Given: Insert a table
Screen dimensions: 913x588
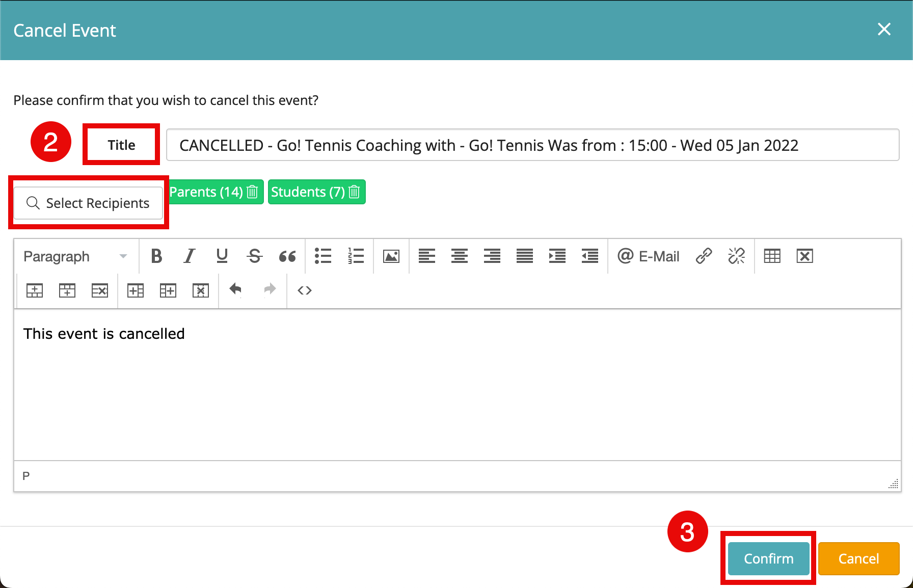Looking at the screenshot, I should tap(772, 256).
